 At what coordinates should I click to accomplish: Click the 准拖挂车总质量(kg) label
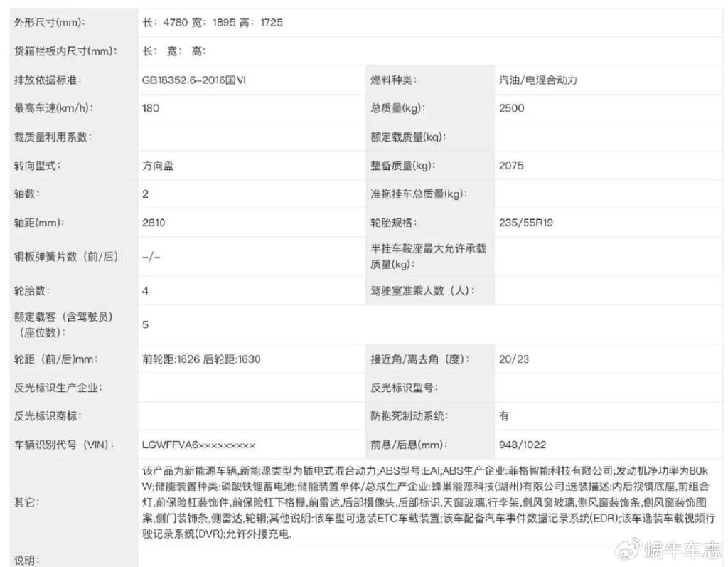[x=418, y=194]
